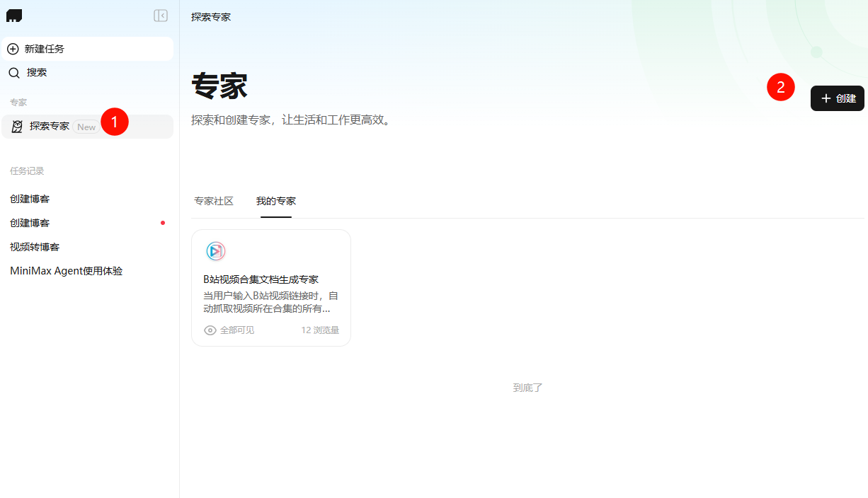Image resolution: width=868 pixels, height=498 pixels.
Task: Collapse the left sidebar panel
Action: pyautogui.click(x=161, y=16)
